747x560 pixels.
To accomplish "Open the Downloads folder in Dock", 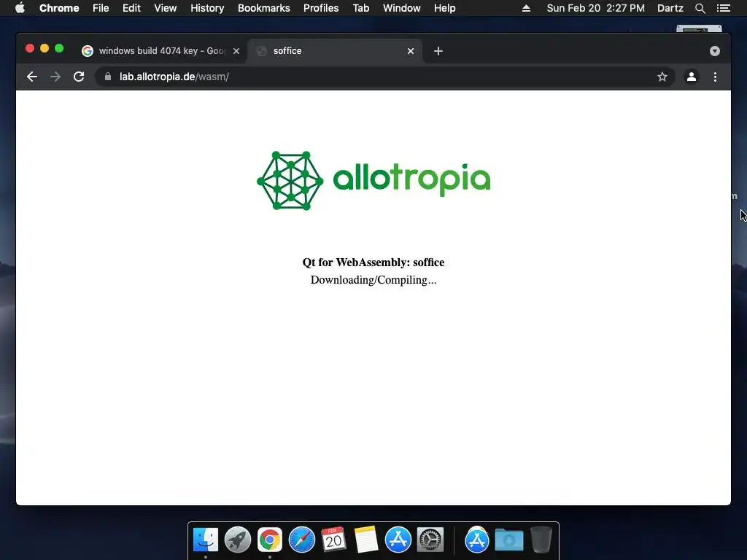I will pyautogui.click(x=508, y=540).
